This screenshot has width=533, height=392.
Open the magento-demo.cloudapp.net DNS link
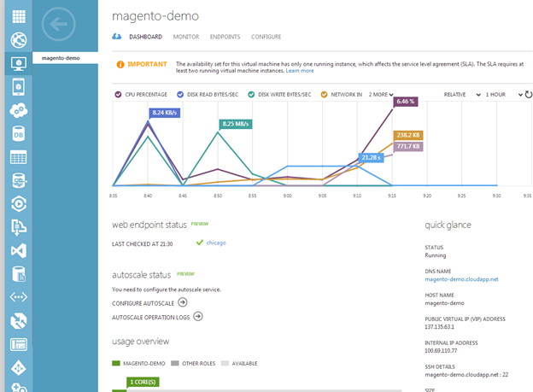[460, 278]
